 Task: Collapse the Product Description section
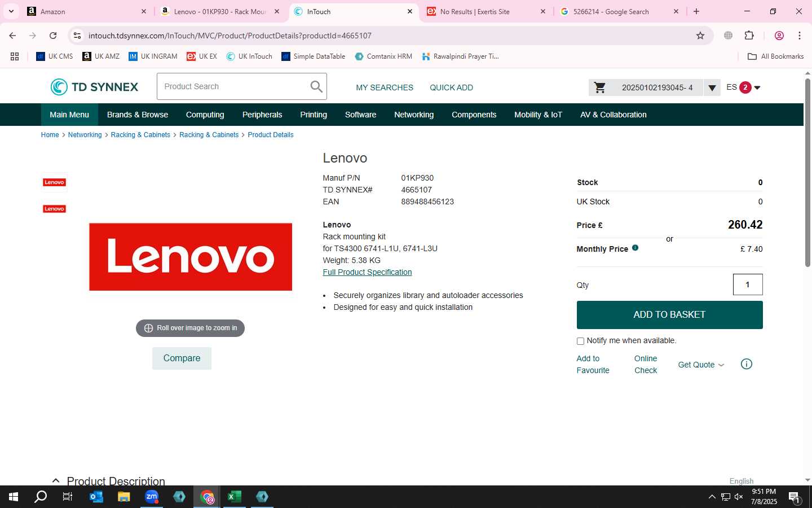click(x=56, y=480)
